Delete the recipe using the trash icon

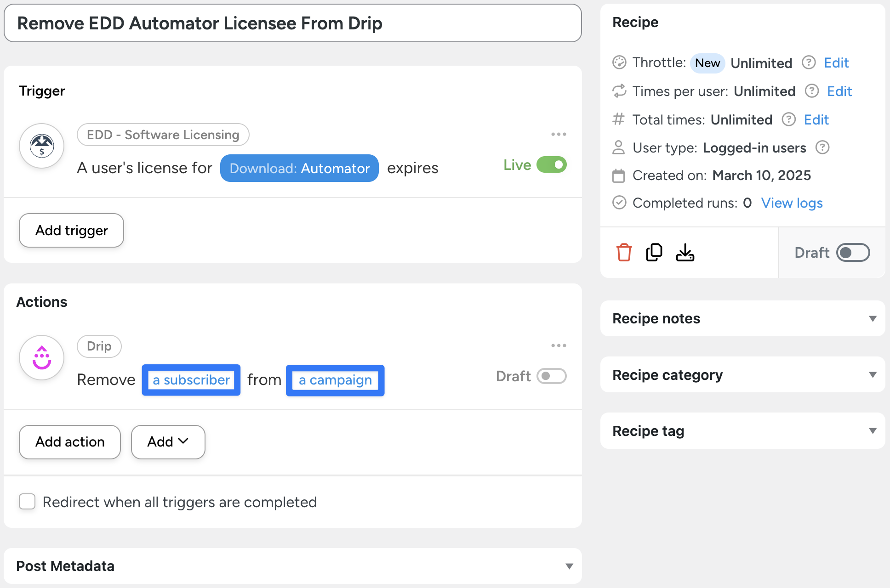[624, 252]
